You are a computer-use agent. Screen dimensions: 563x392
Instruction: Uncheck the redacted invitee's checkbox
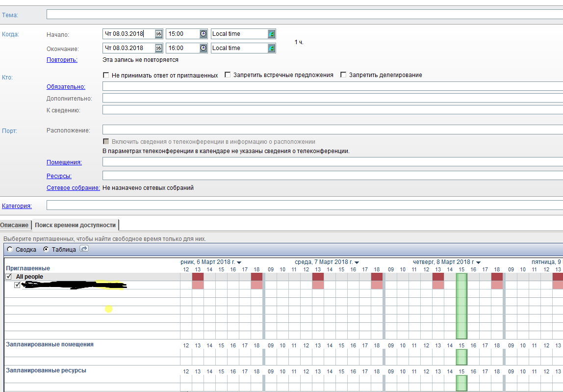coord(17,285)
